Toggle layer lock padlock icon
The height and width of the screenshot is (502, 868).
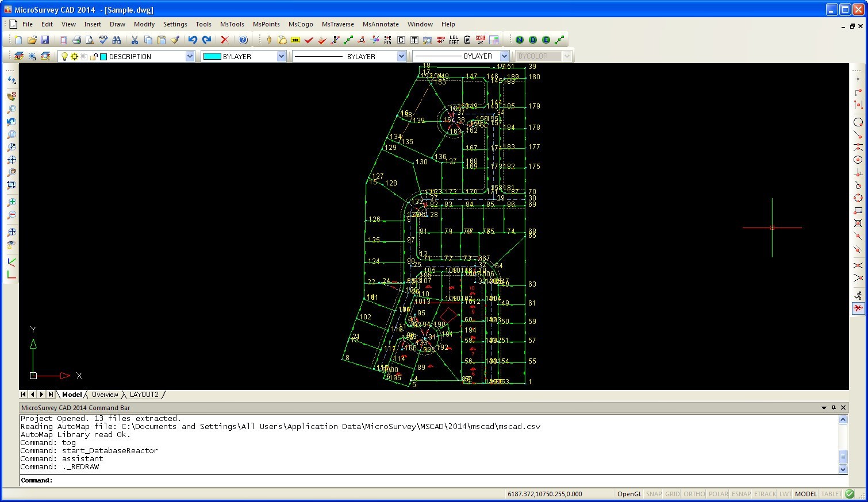tap(95, 56)
